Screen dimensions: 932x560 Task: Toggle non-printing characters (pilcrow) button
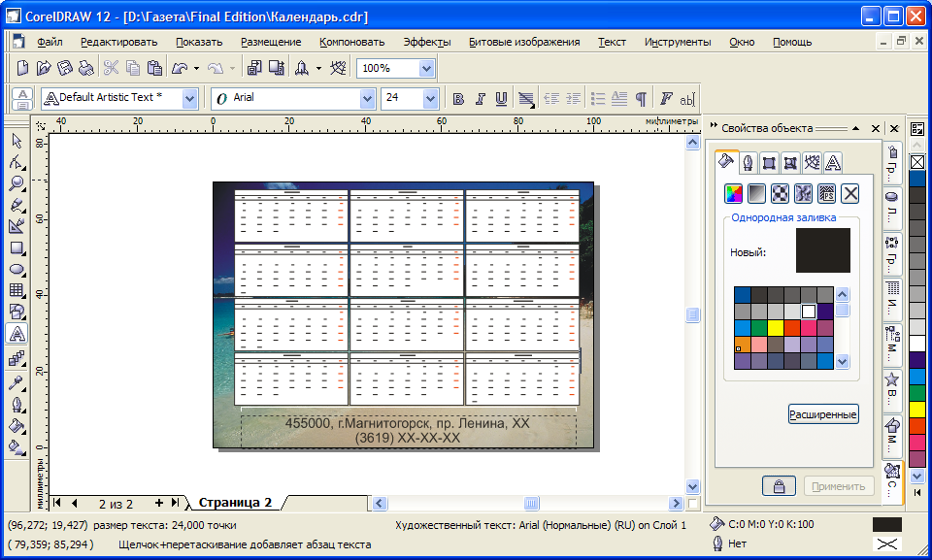click(x=642, y=99)
